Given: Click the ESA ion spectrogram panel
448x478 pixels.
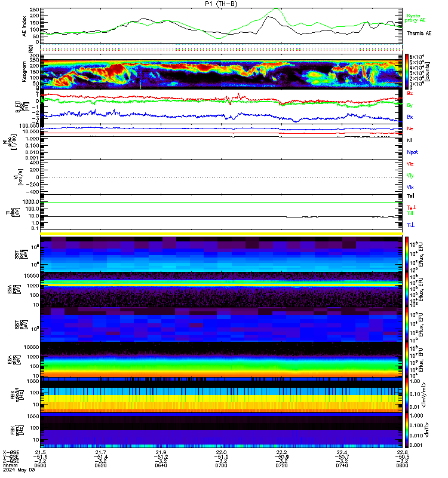Looking at the screenshot, I should (221, 289).
